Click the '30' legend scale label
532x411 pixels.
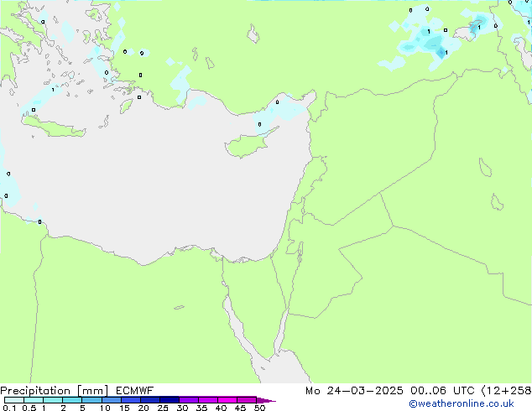[x=182, y=408]
